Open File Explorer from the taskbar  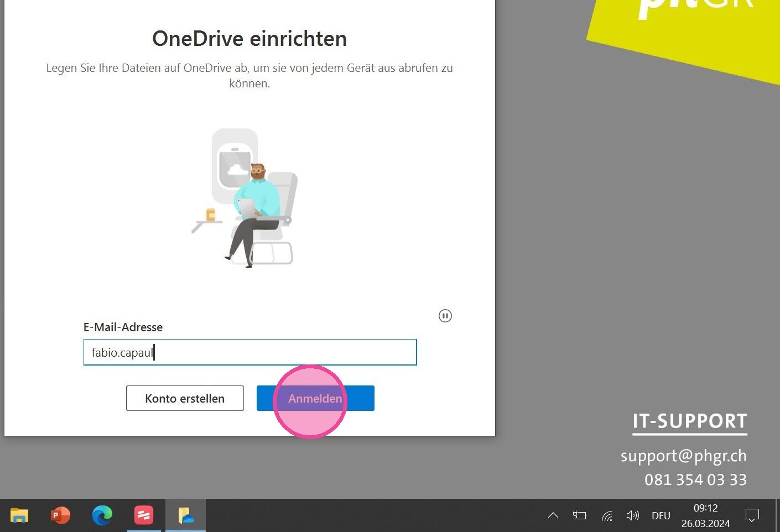pyautogui.click(x=19, y=515)
